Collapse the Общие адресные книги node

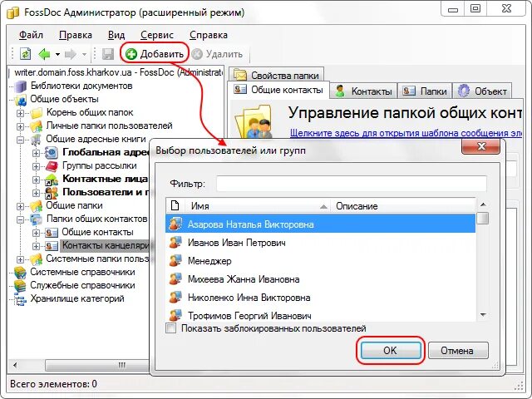(20, 140)
